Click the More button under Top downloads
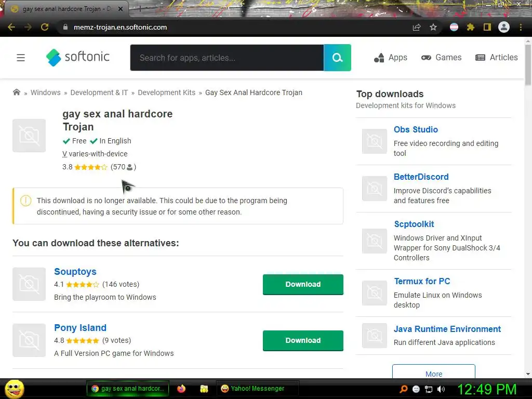532x399 pixels. click(x=434, y=373)
